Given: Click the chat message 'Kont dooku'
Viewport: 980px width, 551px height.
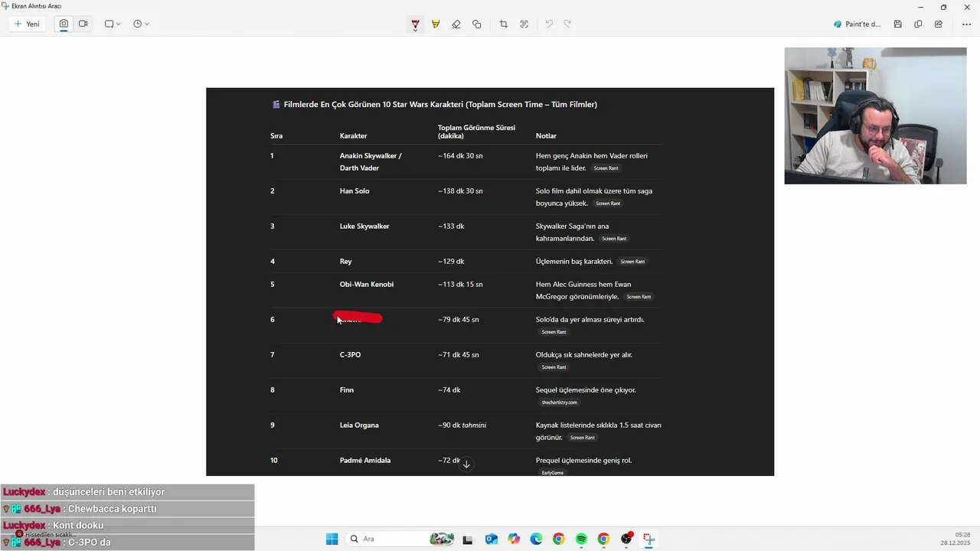Looking at the screenshot, I should (x=78, y=526).
